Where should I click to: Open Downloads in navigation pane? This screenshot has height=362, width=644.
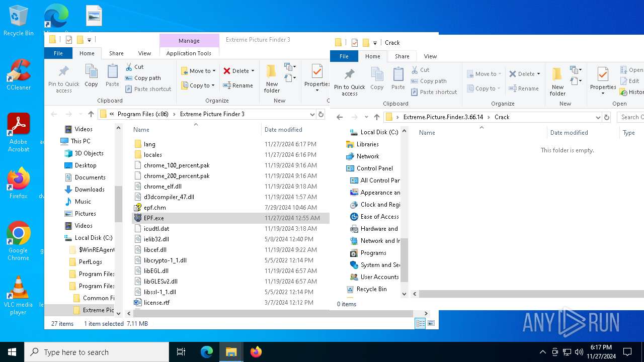tap(90, 190)
